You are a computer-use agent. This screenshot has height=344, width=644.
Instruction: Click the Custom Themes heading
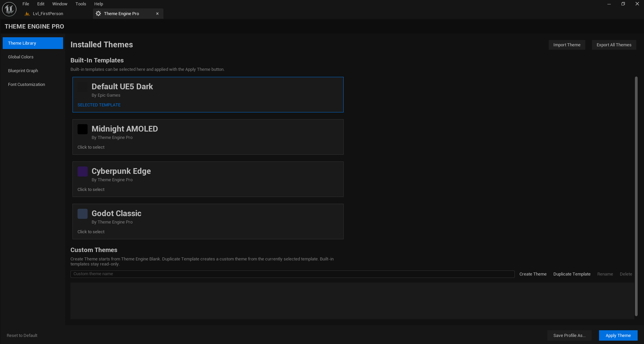click(94, 250)
